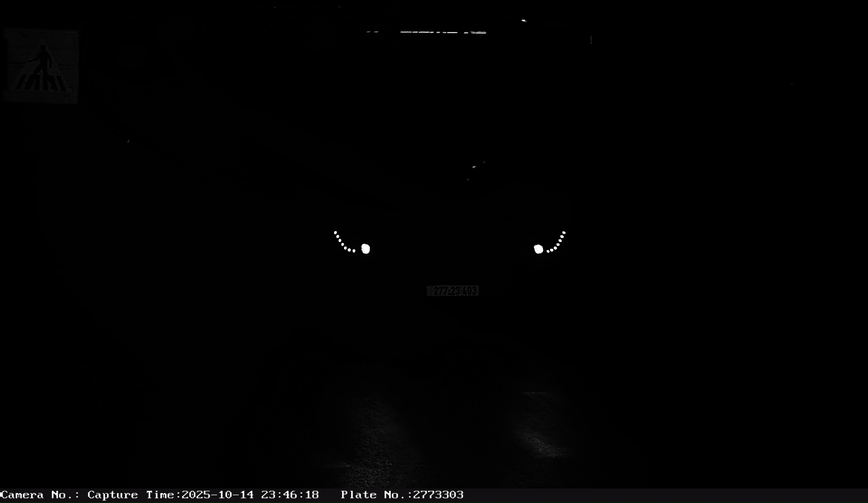Click the right headlight reflection on ground
The width and height of the screenshot is (868, 503).
542,430
